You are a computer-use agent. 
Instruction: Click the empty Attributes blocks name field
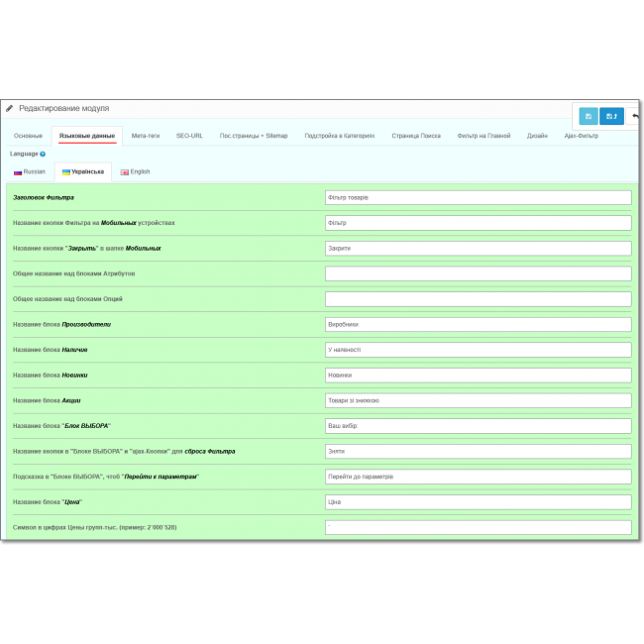tap(478, 273)
